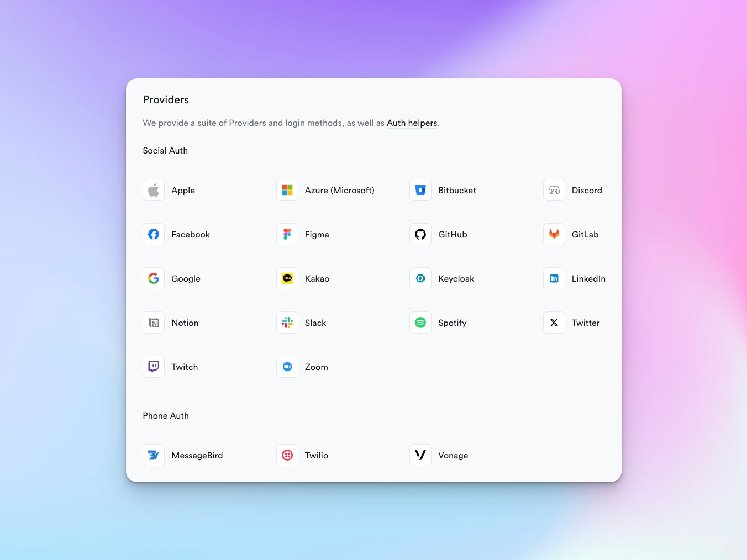Open the Auth helpers link
The image size is (747, 560).
pos(412,123)
